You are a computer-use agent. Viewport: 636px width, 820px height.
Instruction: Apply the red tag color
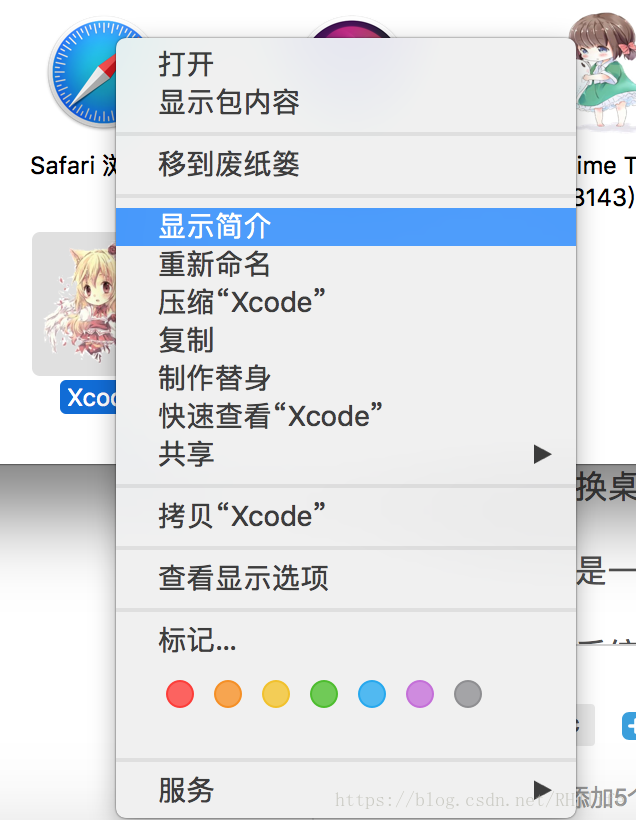180,694
